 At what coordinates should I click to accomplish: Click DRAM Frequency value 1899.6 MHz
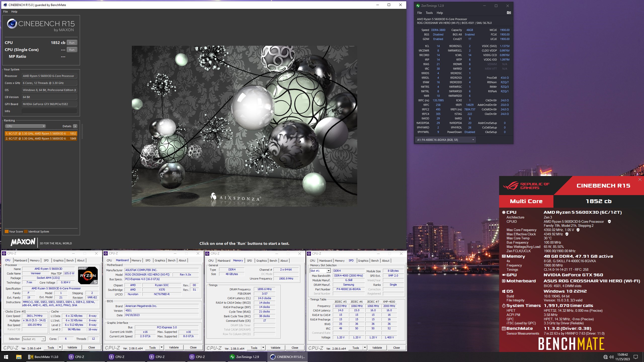[x=264, y=289]
